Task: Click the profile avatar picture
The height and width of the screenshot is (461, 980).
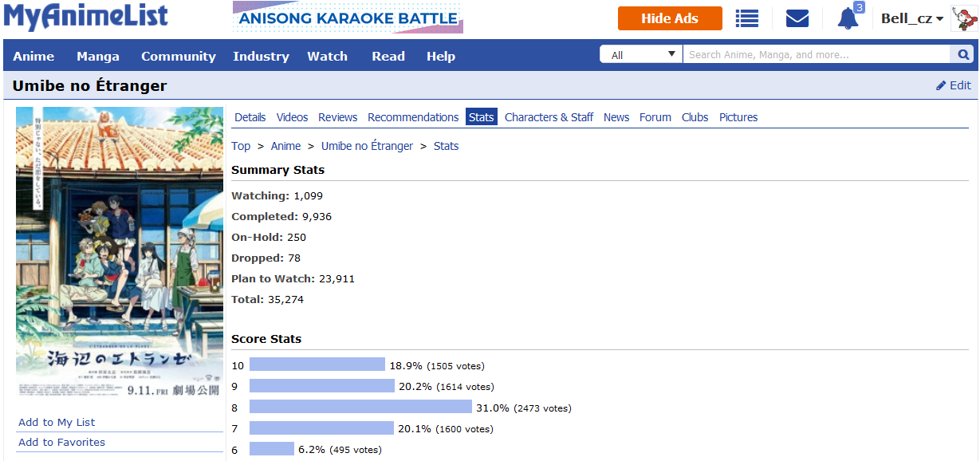Action: pyautogui.click(x=964, y=18)
